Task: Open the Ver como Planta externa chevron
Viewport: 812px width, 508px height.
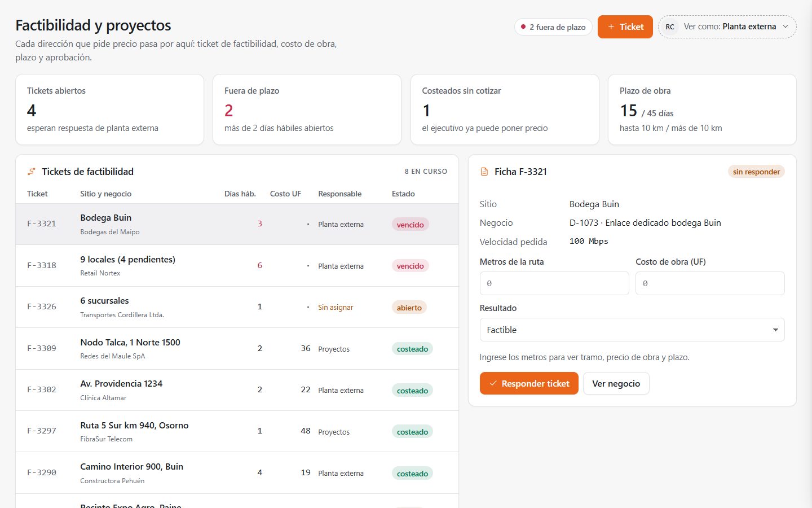Action: pyautogui.click(x=785, y=27)
